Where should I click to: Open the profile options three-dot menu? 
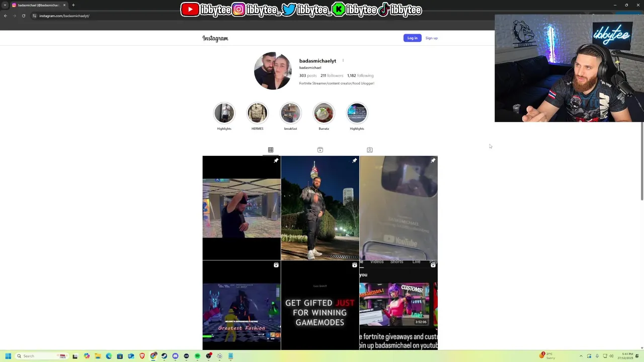[343, 61]
